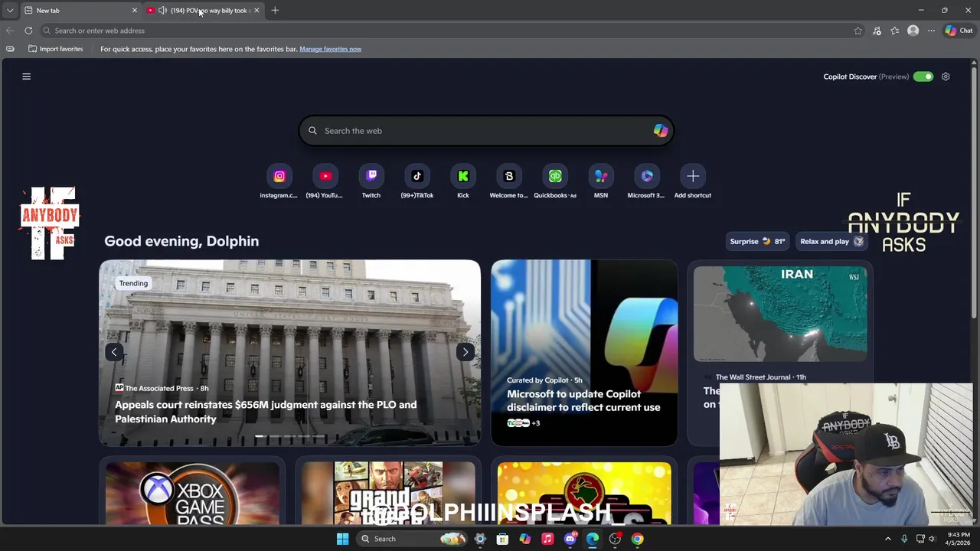Open Copilot Chat button in toolbar

[x=959, y=31]
